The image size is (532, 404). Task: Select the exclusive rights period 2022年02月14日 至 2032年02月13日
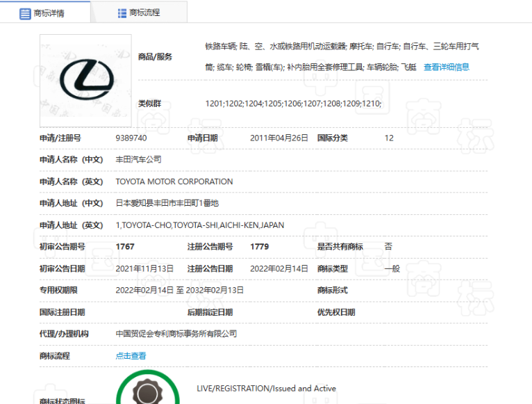179,290
